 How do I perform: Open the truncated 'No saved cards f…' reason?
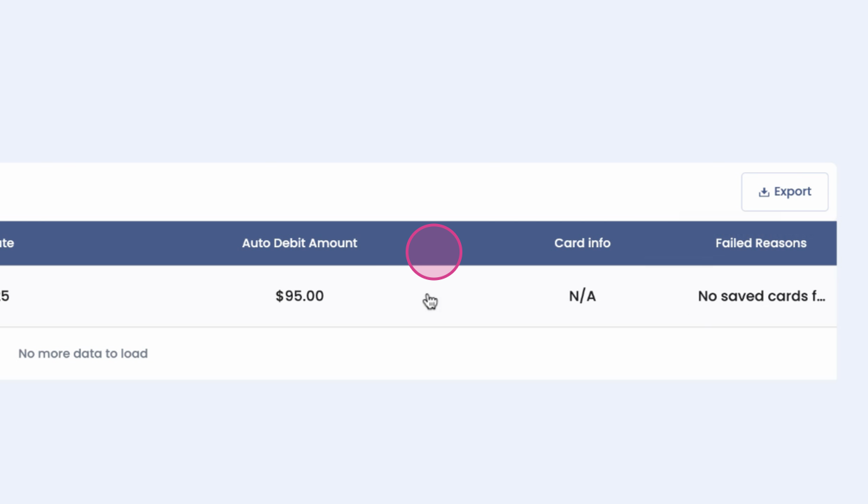pyautogui.click(x=762, y=296)
